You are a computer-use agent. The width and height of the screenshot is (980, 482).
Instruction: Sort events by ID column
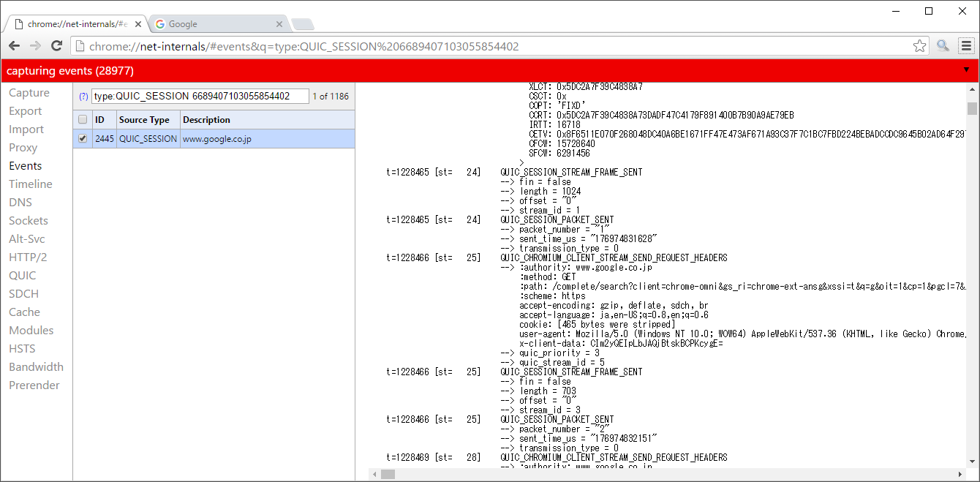tap(99, 120)
